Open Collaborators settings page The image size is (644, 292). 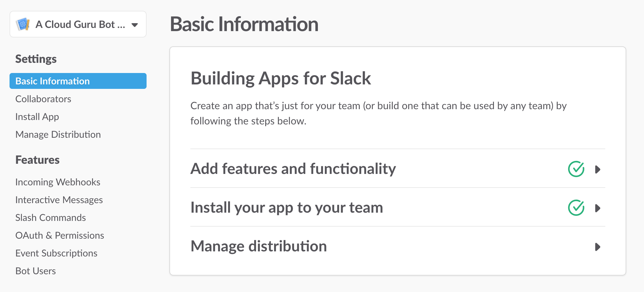43,99
